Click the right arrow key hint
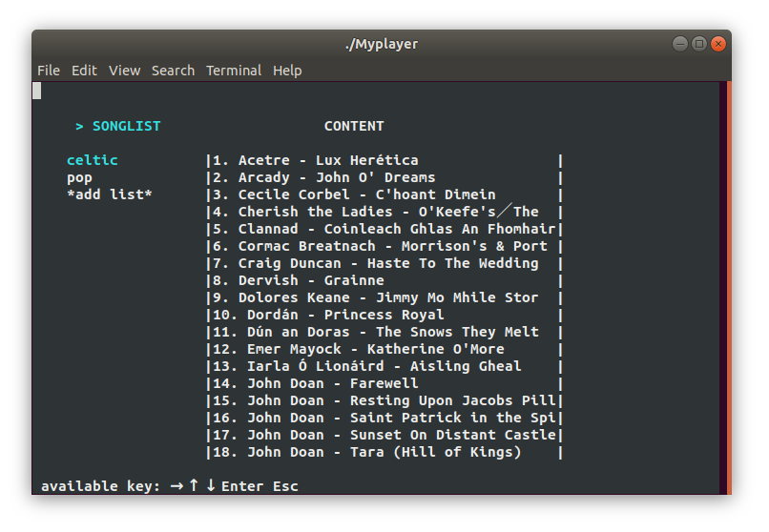 (177, 486)
